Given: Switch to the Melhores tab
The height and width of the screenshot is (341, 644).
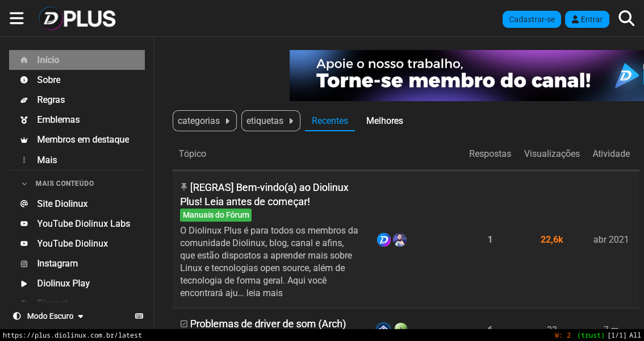Looking at the screenshot, I should 384,120.
